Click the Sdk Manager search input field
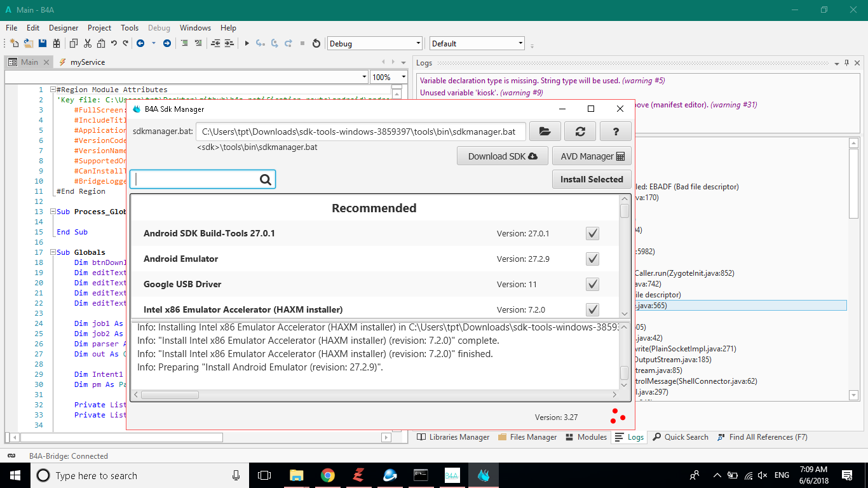 203,179
